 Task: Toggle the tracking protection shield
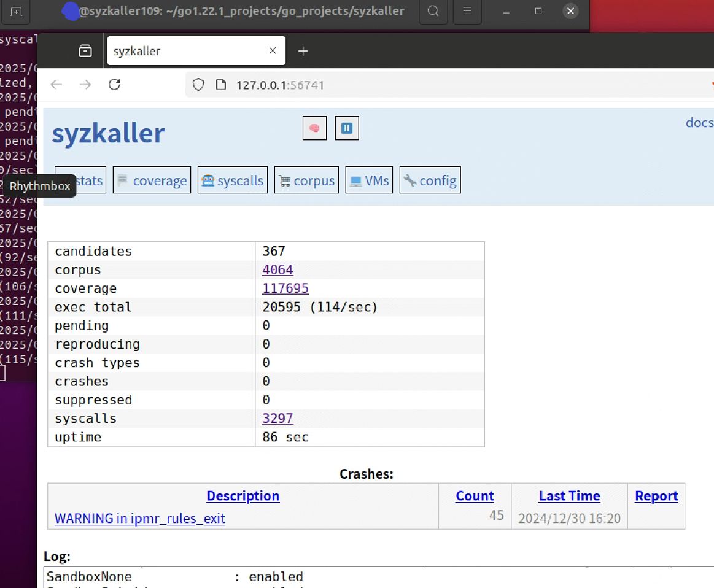tap(198, 85)
